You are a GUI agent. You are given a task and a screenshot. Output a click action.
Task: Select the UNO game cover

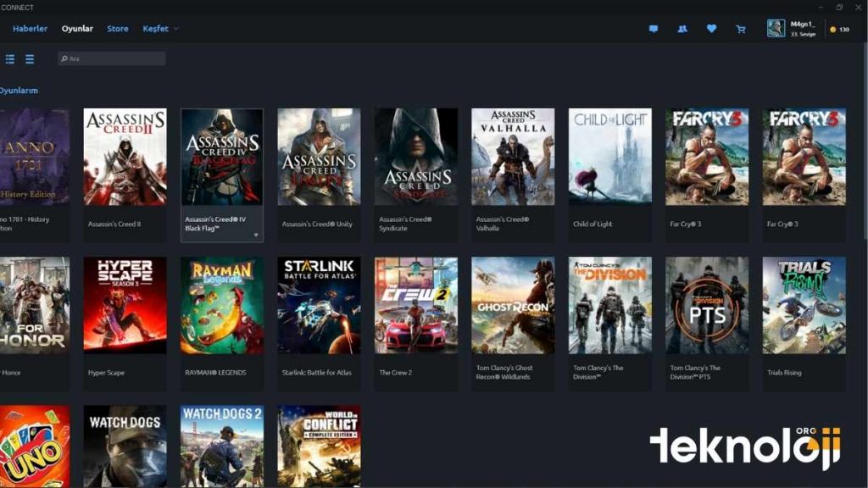coord(35,446)
